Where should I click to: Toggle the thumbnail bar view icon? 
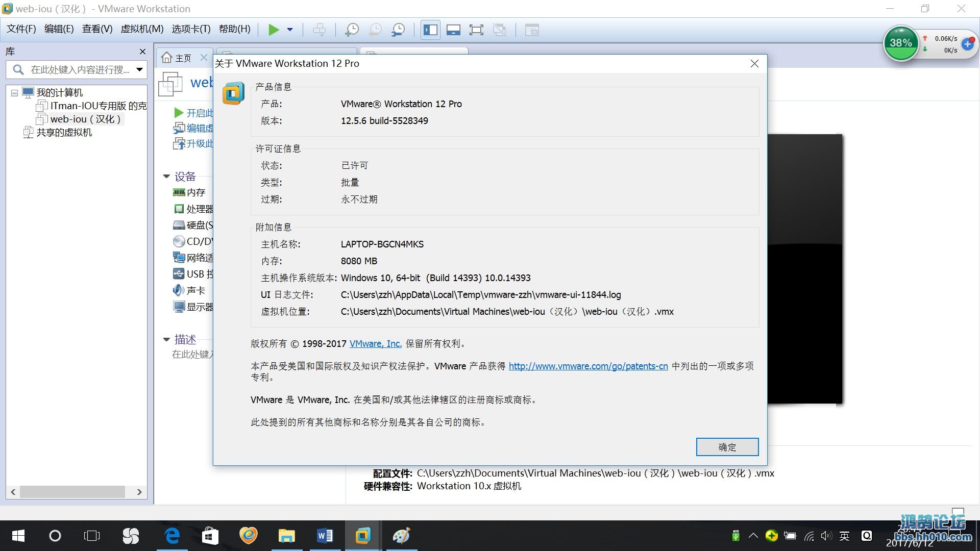click(x=453, y=30)
